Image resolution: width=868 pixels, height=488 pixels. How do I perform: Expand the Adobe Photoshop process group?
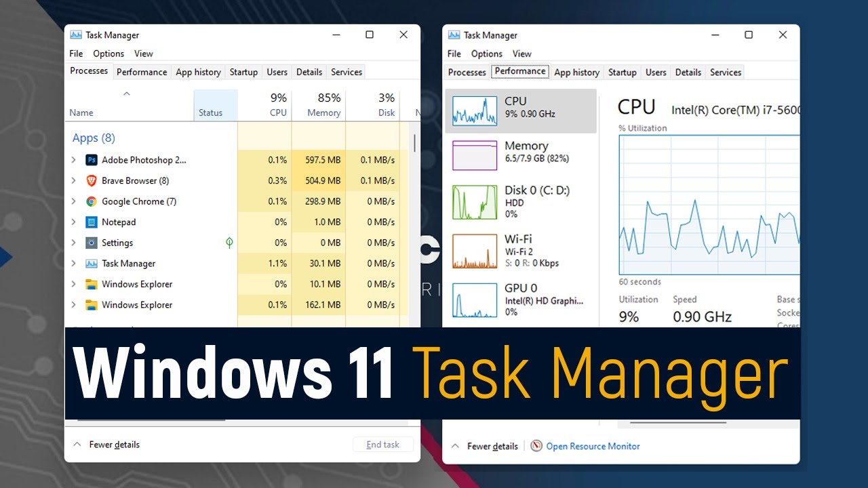tap(73, 160)
